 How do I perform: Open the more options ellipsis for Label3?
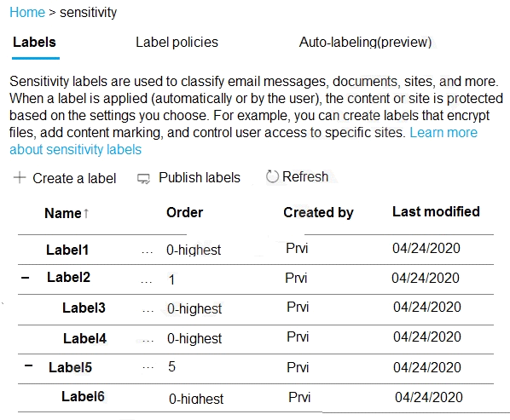[x=148, y=311]
